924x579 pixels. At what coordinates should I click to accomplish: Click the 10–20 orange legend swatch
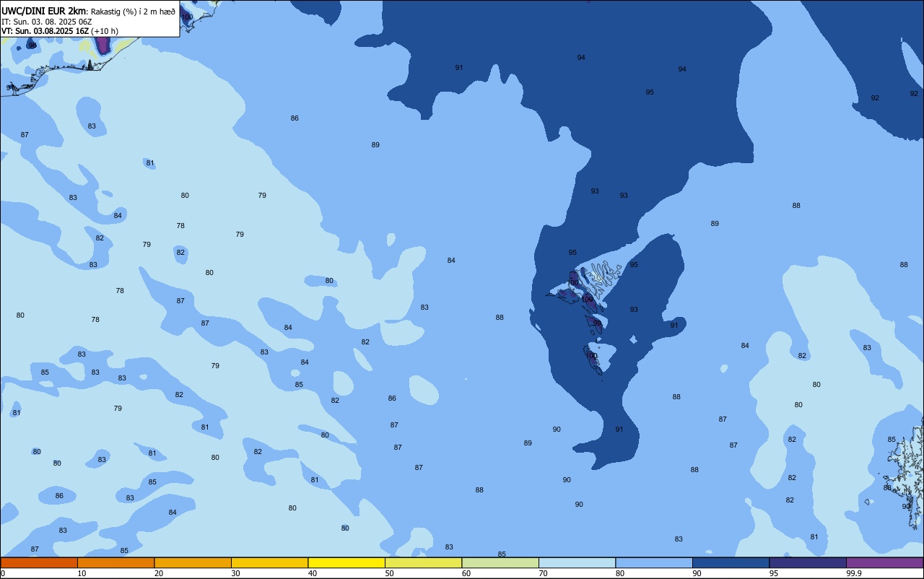[115, 562]
